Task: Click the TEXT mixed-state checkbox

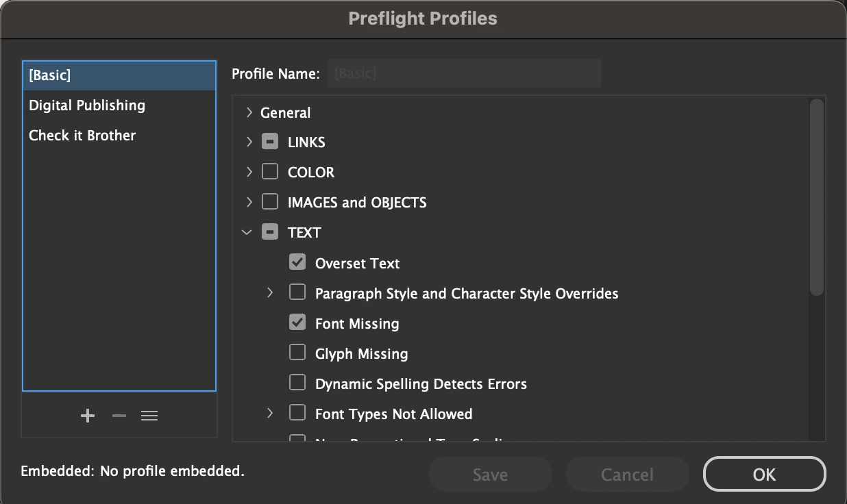Action: click(270, 233)
